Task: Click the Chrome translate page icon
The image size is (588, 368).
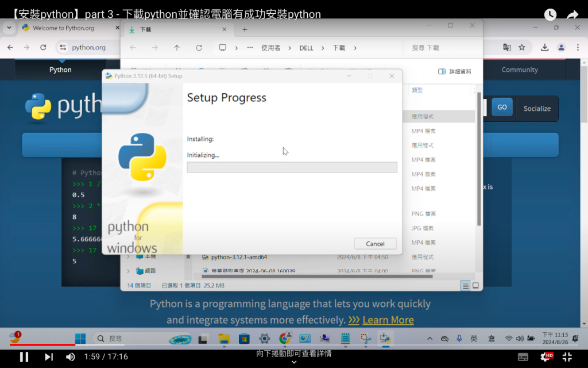Action: [507, 47]
